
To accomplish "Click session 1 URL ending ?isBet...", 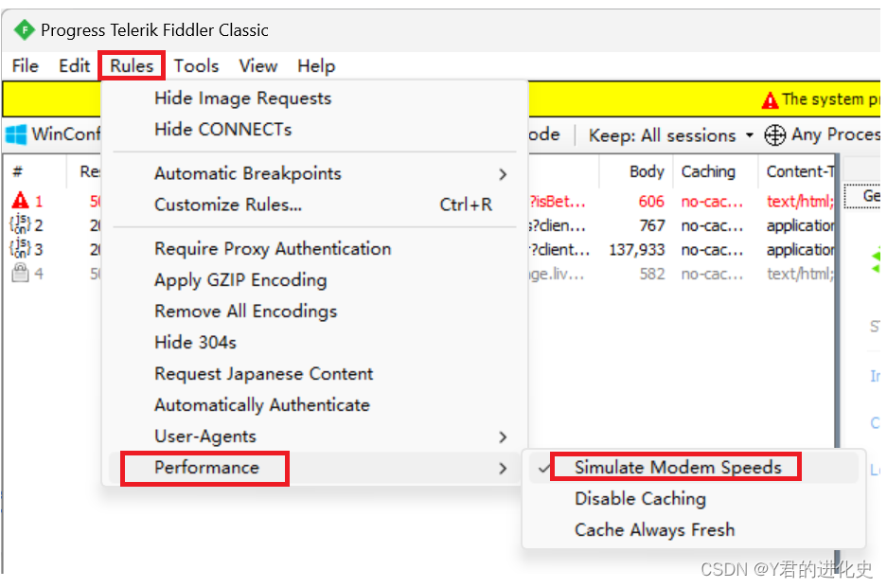I will pyautogui.click(x=558, y=202).
